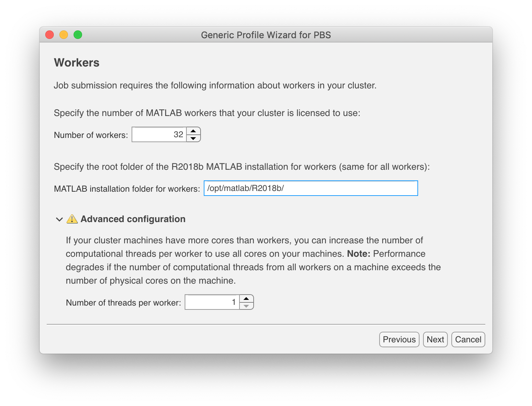Viewport: 532px width, 406px height.
Task: Click the disabled threads per worker down arrow
Action: pyautogui.click(x=246, y=306)
